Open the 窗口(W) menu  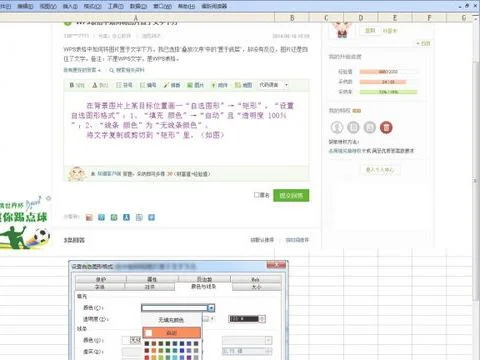click(x=162, y=6)
